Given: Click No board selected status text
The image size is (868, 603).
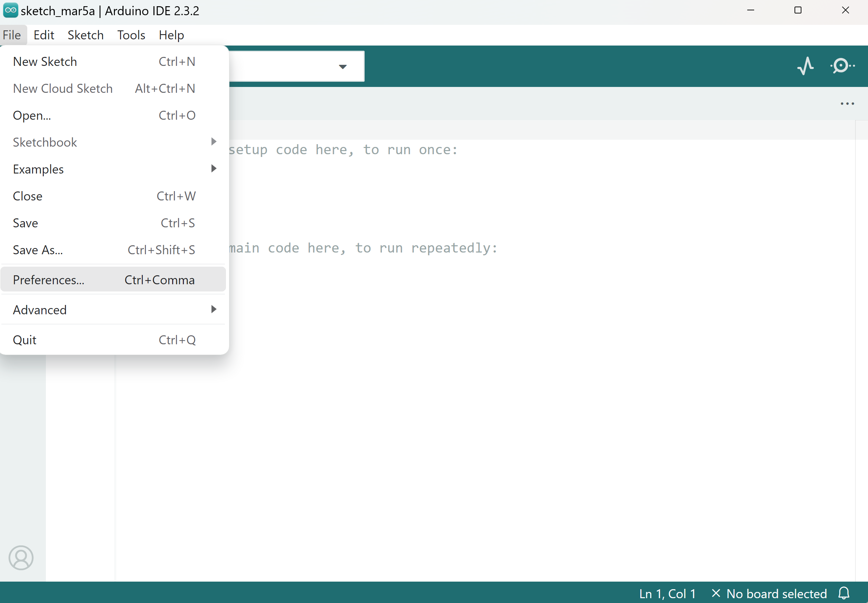Looking at the screenshot, I should point(769,594).
